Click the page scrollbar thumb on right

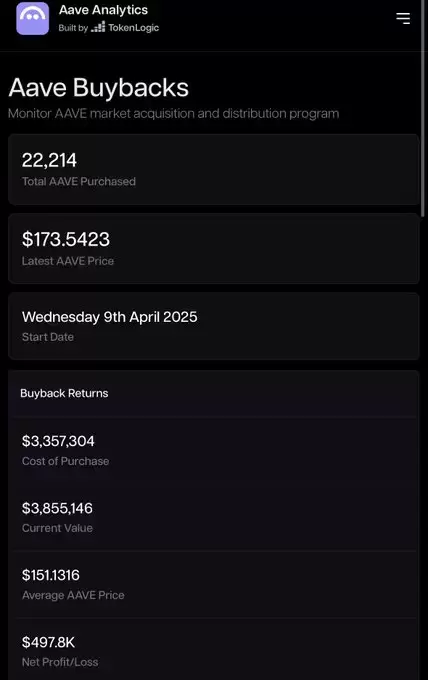tap(423, 108)
